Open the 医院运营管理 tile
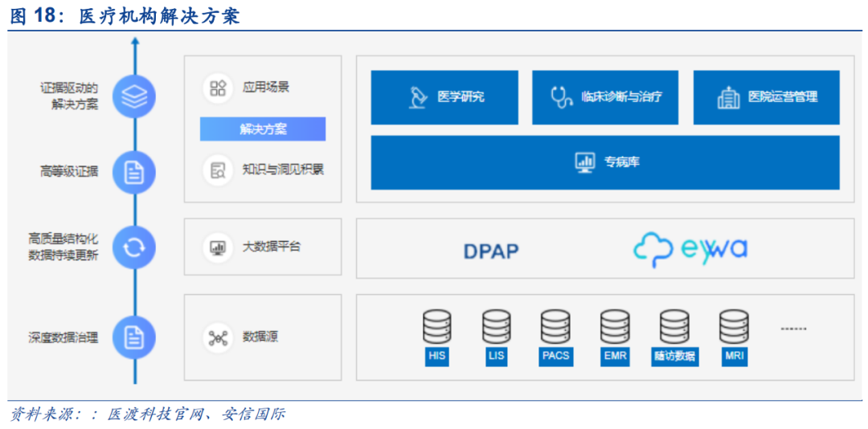The image size is (868, 429). pos(767,97)
